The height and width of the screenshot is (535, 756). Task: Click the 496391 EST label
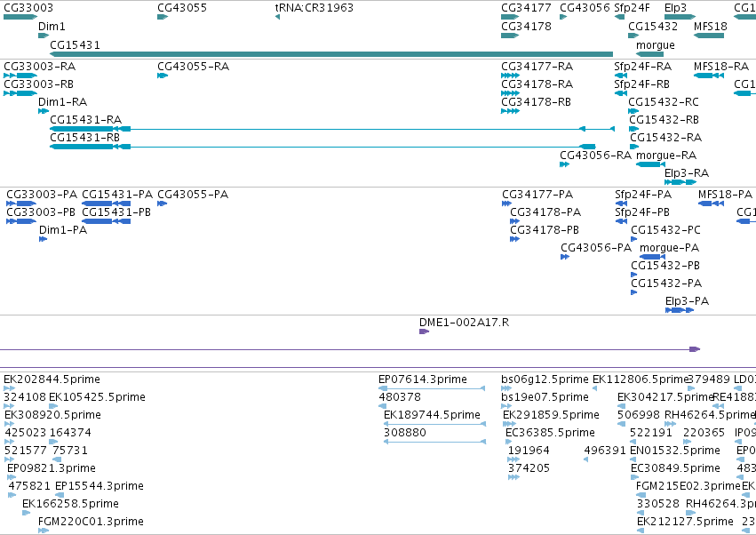[x=605, y=451]
